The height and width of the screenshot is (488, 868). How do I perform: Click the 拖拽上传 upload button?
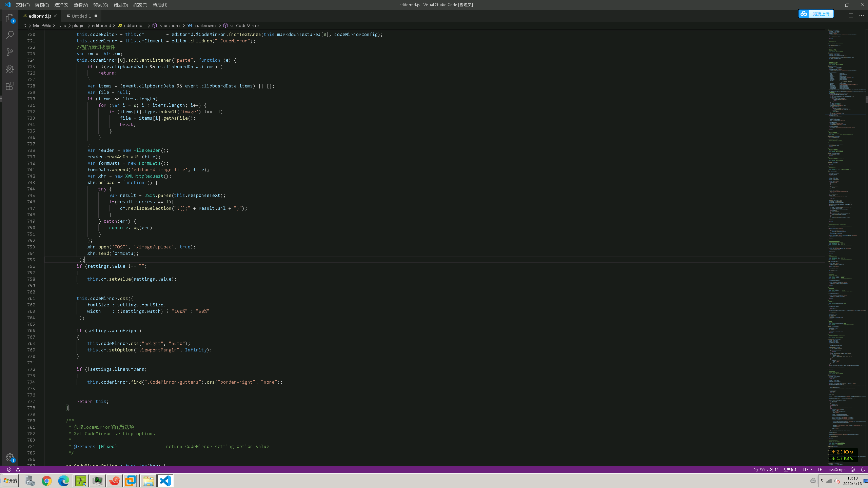821,14
